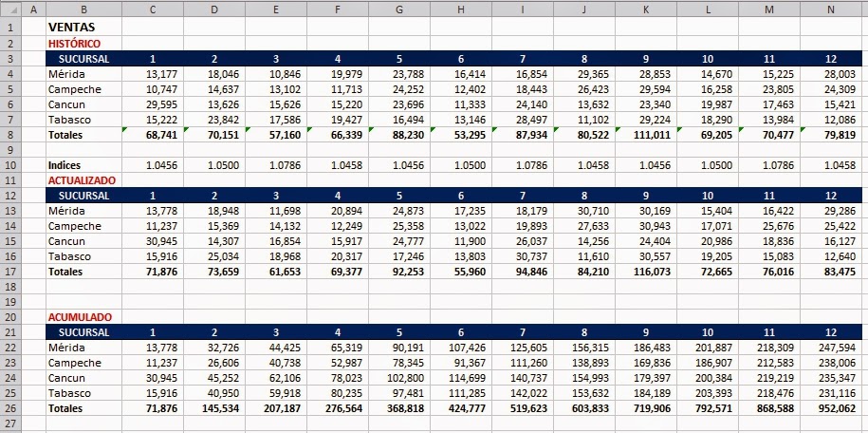Select Campeche value 10,747
The image size is (868, 433).
(x=153, y=89)
